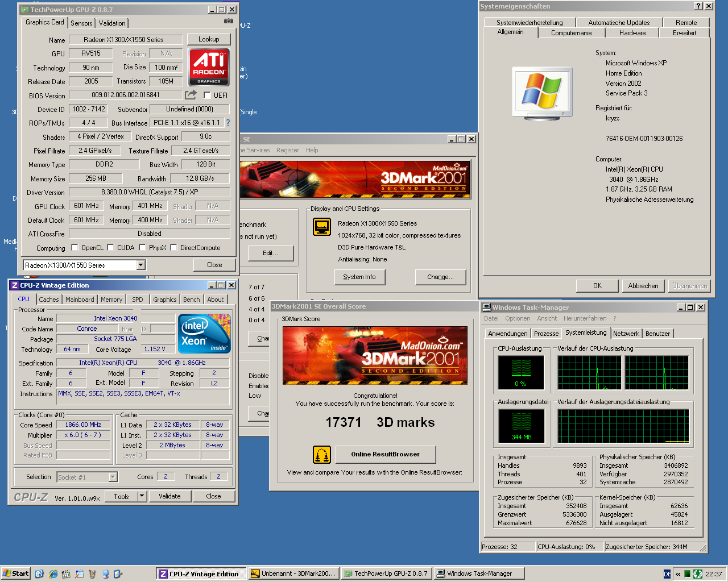Enable the PhysX checkbox

(142, 247)
